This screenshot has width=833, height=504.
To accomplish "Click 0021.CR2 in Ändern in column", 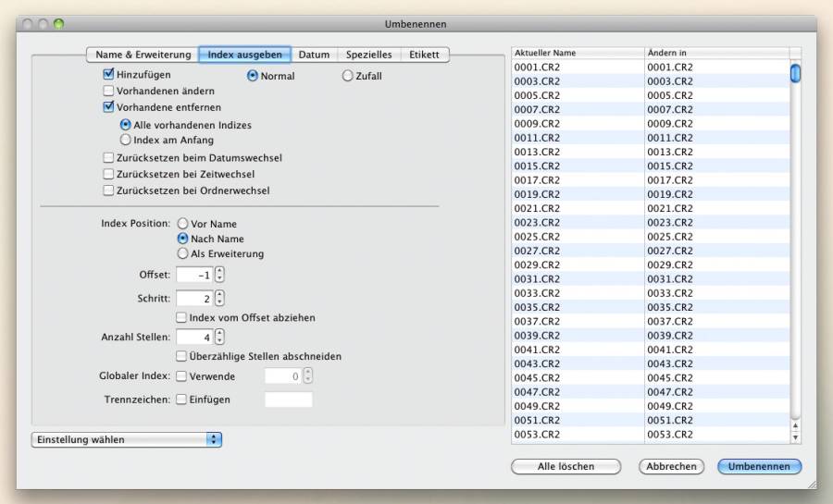I will [x=670, y=208].
